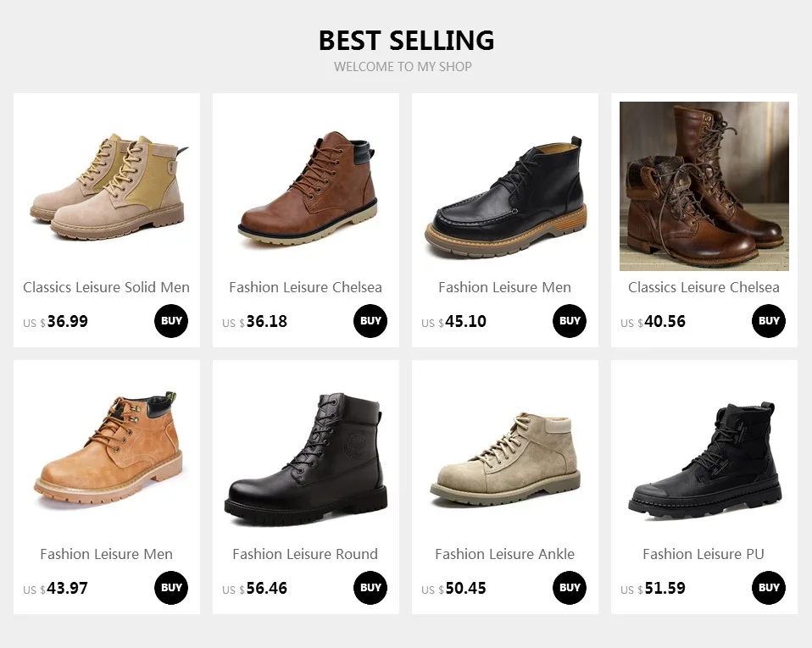Click BUY button for the $43.97 boots
This screenshot has width=812, height=648.
tap(171, 588)
